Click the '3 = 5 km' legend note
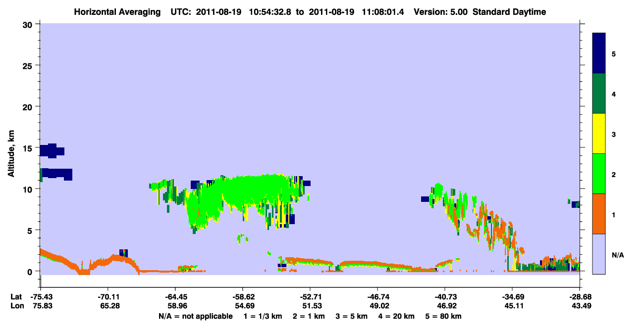 pos(352,316)
